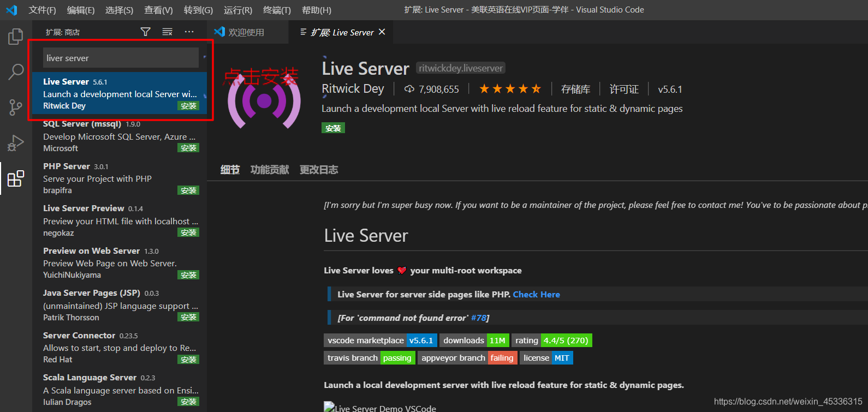Click the rating 4.4/5 (270) badge
Screen dimensions: 868x412
coord(552,341)
